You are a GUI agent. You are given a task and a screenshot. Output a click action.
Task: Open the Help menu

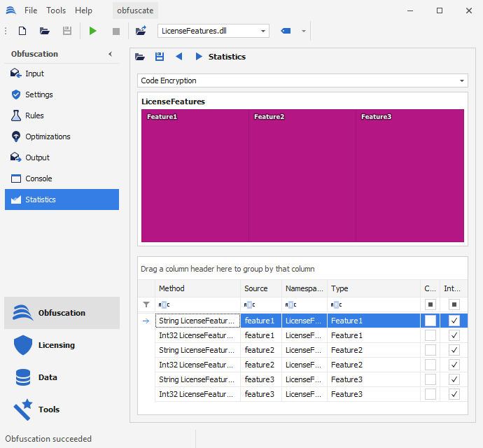[83, 10]
